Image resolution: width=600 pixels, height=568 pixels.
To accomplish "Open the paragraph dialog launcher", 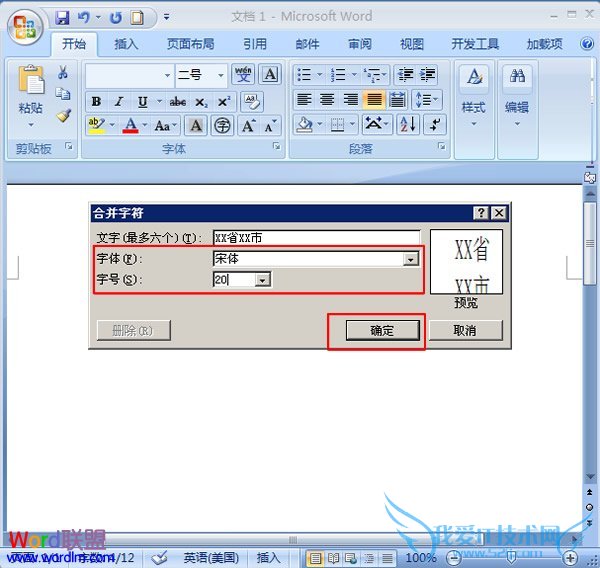I will [x=442, y=146].
